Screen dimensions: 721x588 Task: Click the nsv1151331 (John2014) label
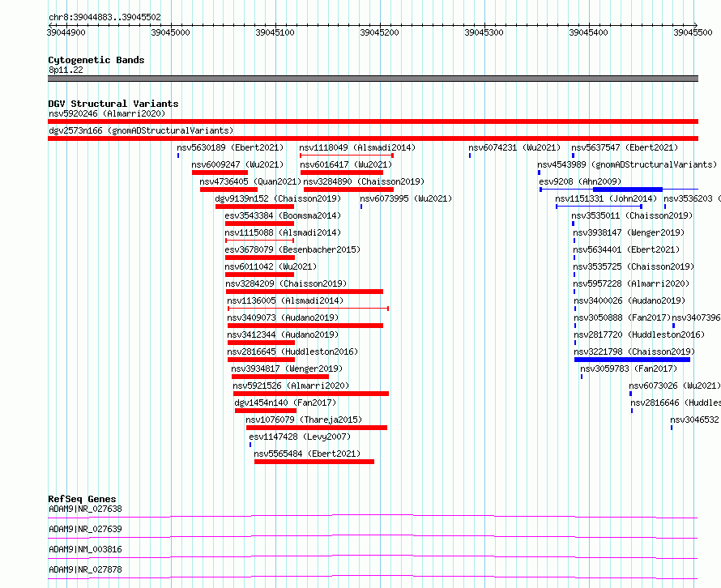click(606, 198)
